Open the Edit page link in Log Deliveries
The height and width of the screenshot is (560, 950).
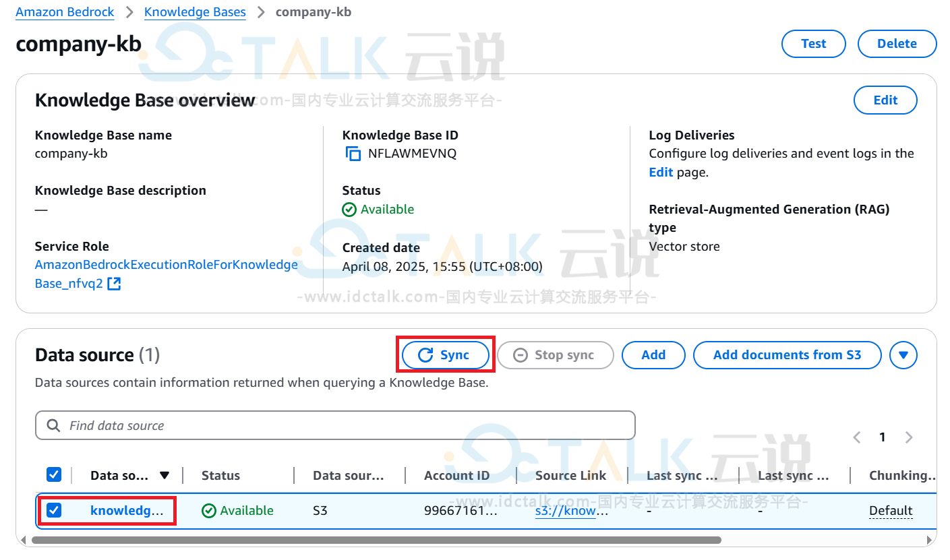(661, 173)
